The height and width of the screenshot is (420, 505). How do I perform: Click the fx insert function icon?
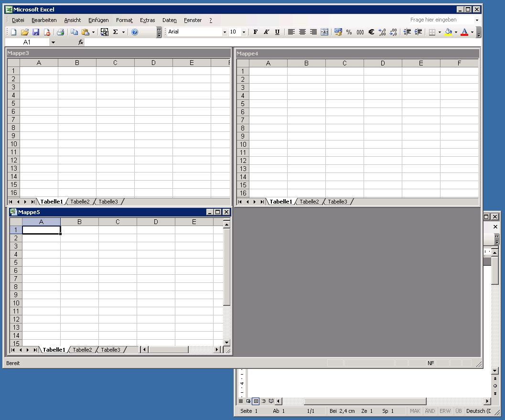click(x=81, y=42)
